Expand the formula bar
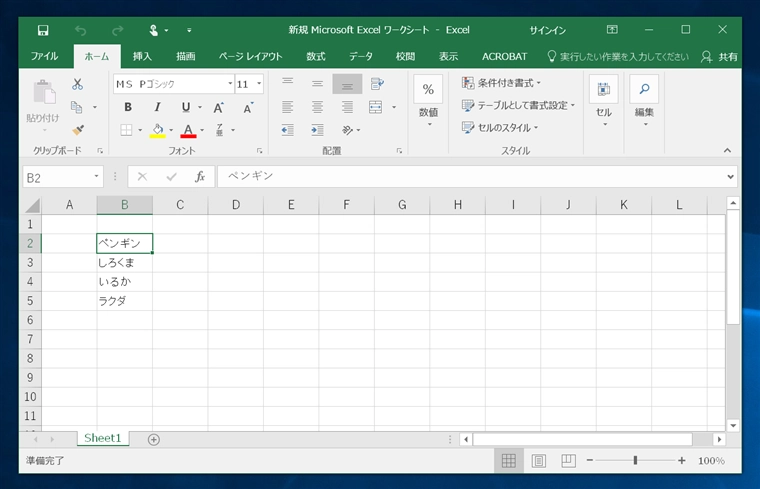 730,177
